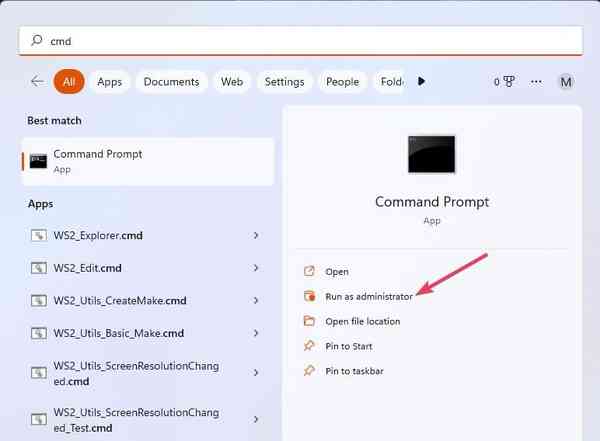Click the large Command Prompt icon
Image resolution: width=600 pixels, height=441 pixels.
(x=431, y=154)
